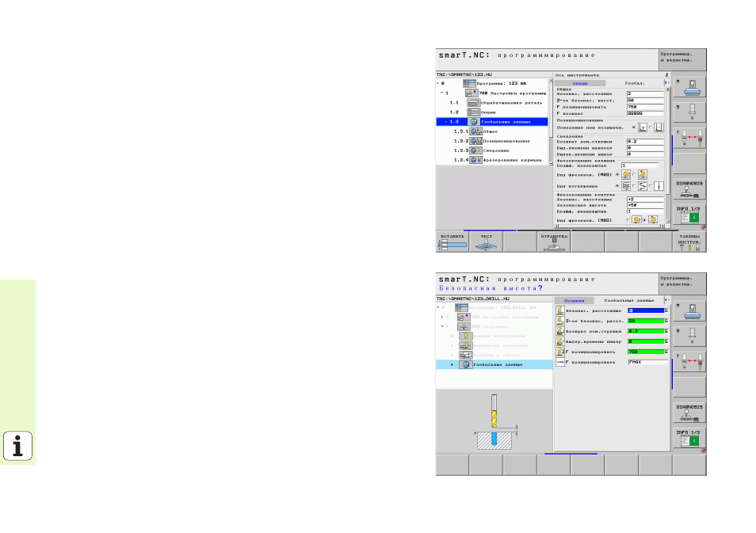Click the S spindle softkey in 123.HU screen
Viewport: 756px width, 533px height.
pos(689,112)
